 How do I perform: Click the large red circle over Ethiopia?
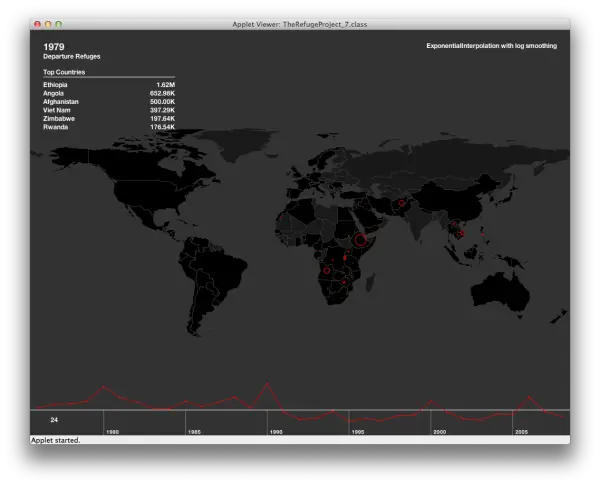360,240
